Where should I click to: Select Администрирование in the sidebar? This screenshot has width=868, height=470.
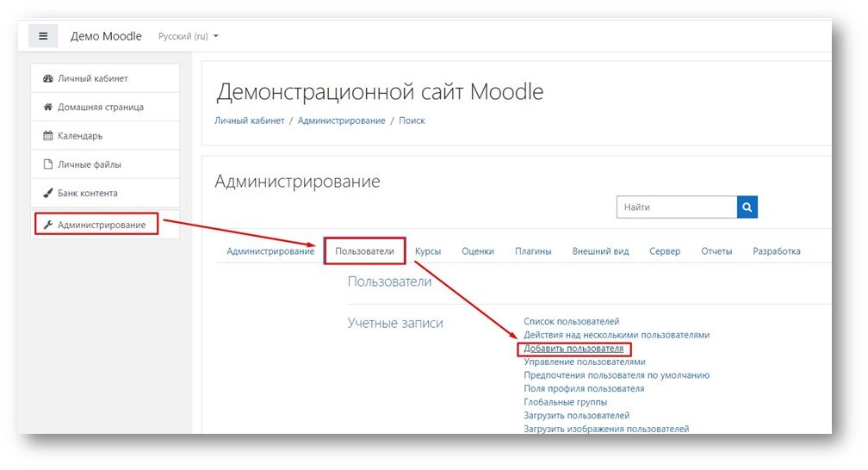[105, 225]
